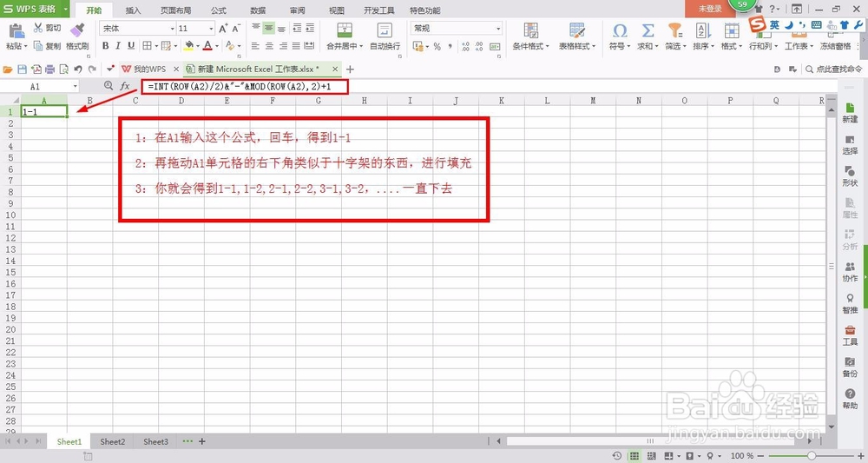Click the Undo arrow icon
Screen dimensions: 868x463
[x=78, y=69]
